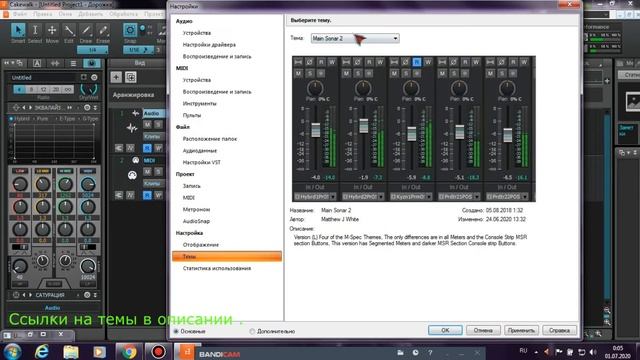The height and width of the screenshot is (360, 640).
Task: Open Инструменты under MIDI settings
Action: 200,104
